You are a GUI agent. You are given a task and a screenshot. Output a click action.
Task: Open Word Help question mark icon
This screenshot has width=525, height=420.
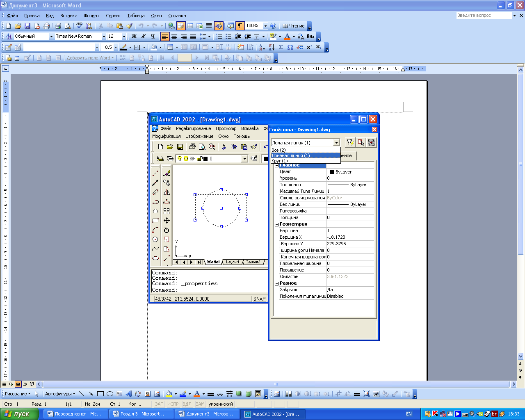pyautogui.click(x=273, y=26)
